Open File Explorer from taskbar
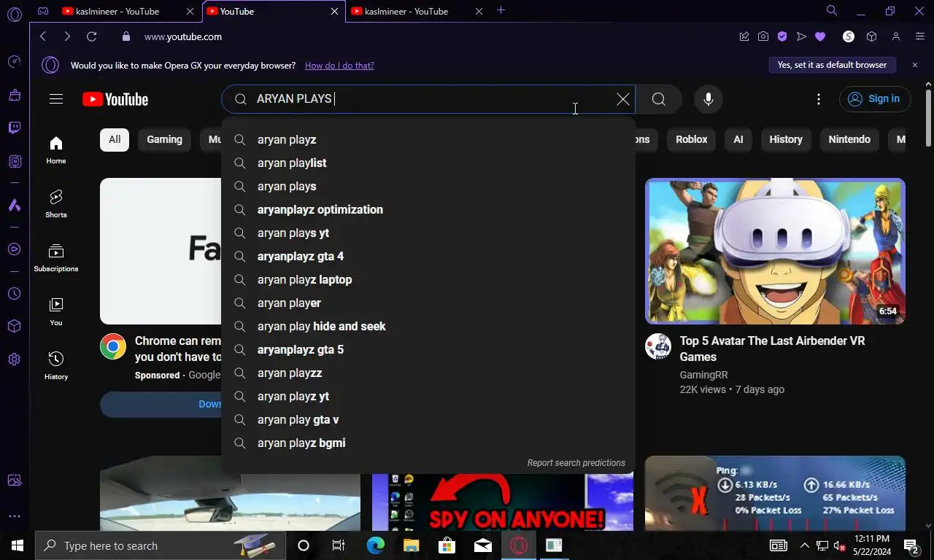Image resolution: width=934 pixels, height=560 pixels. point(411,545)
